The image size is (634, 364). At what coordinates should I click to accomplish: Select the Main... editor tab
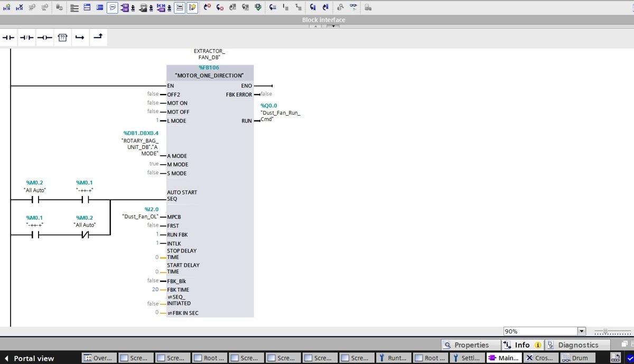(504, 358)
